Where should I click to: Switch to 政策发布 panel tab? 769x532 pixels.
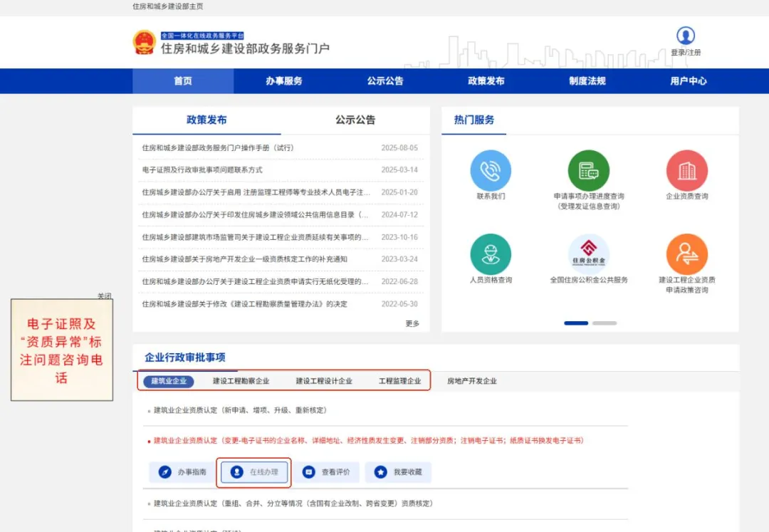(x=206, y=120)
